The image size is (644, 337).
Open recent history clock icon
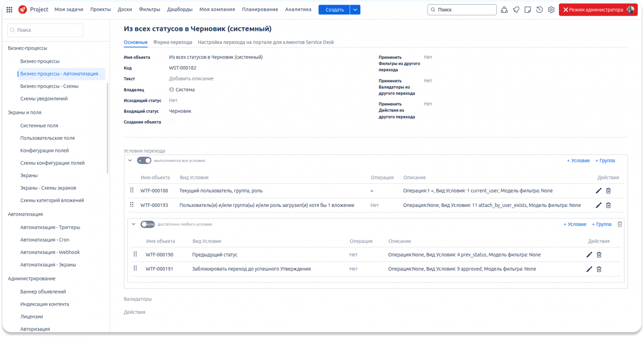540,9
